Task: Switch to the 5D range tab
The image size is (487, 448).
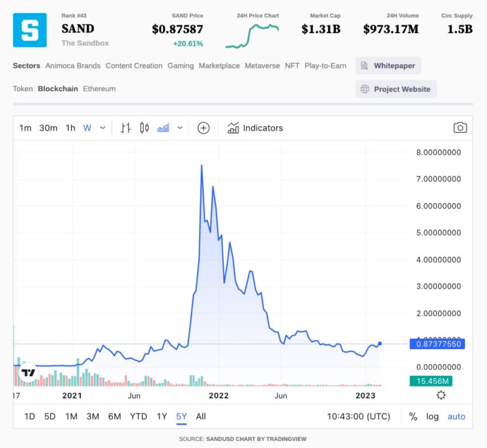Action: pyautogui.click(x=49, y=416)
